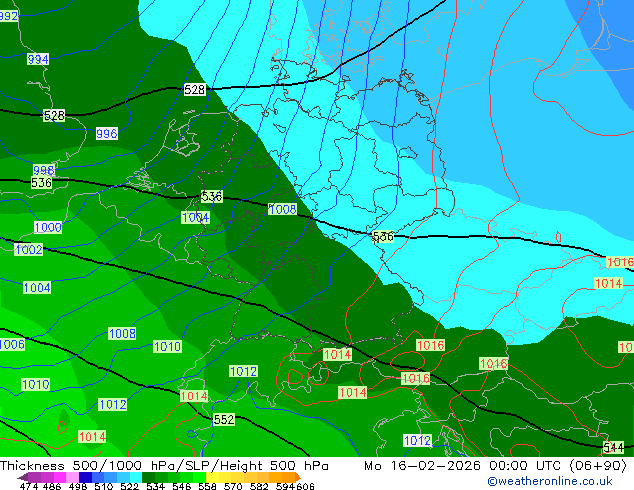Click the 570 value under the legend
Image resolution: width=634 pixels, height=490 pixels.
pos(233,486)
